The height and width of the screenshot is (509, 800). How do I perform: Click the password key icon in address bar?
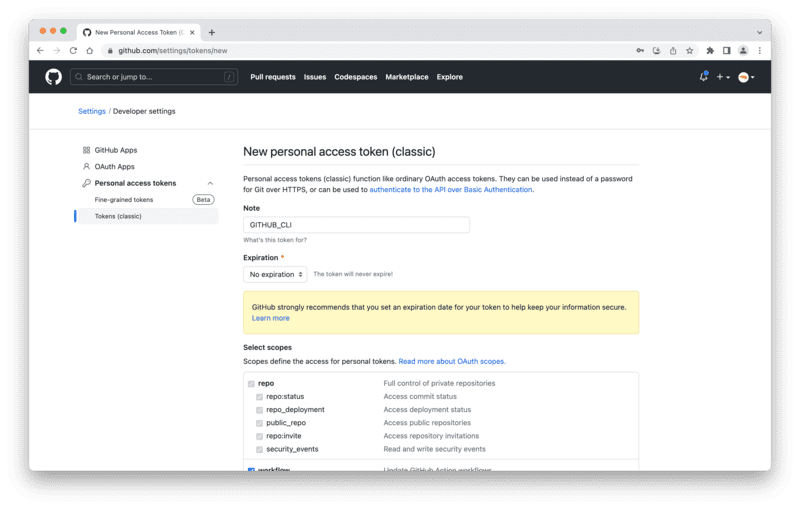[x=640, y=50]
